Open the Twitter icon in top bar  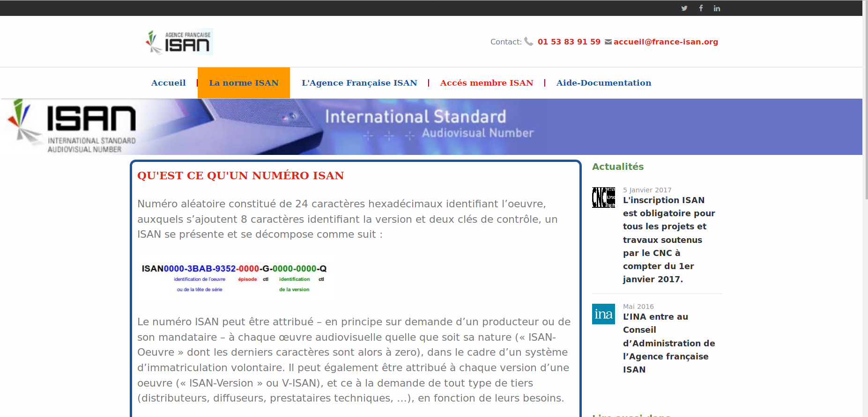point(684,8)
